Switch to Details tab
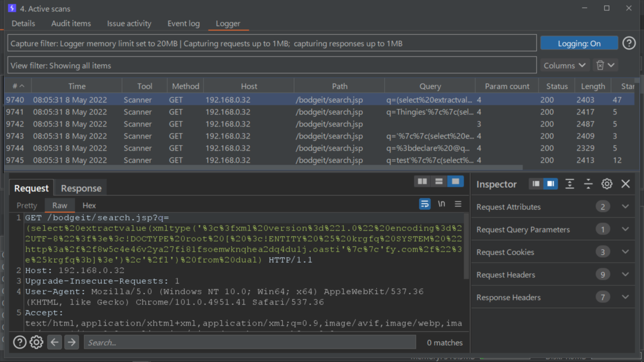644x362 pixels. (x=23, y=24)
